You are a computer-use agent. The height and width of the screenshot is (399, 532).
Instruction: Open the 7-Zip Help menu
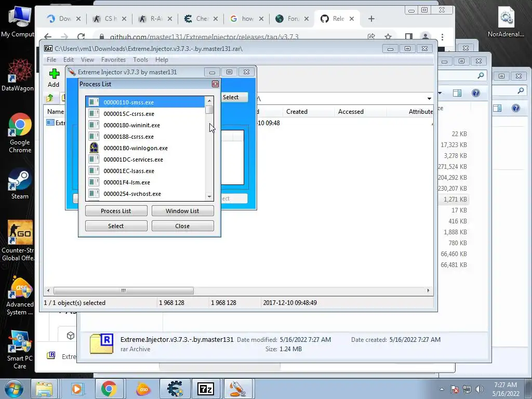(x=162, y=60)
